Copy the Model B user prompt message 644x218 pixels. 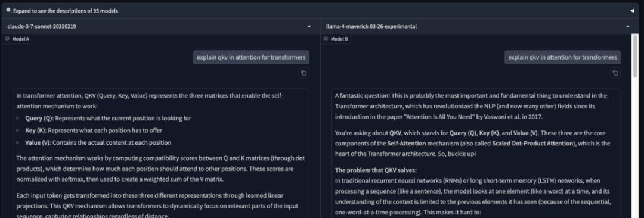615,73
